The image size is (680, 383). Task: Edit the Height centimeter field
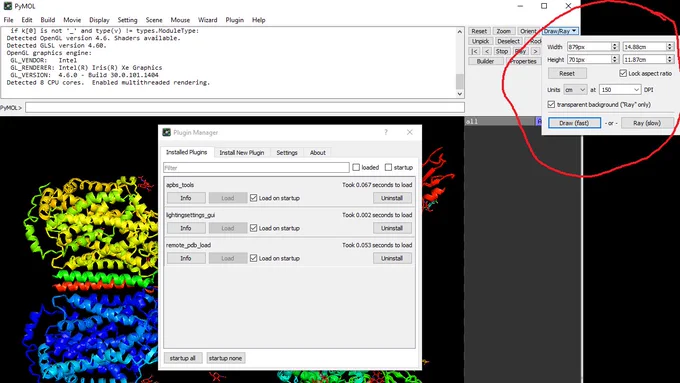click(x=644, y=59)
